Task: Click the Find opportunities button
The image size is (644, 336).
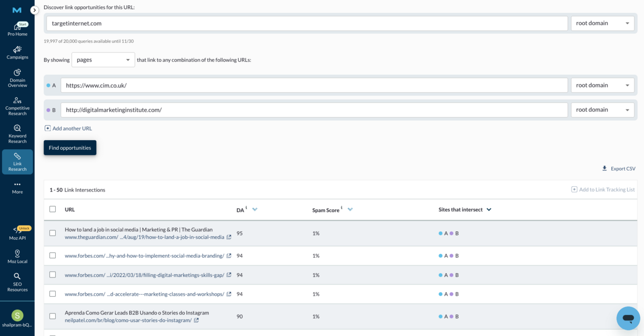Action: point(70,148)
